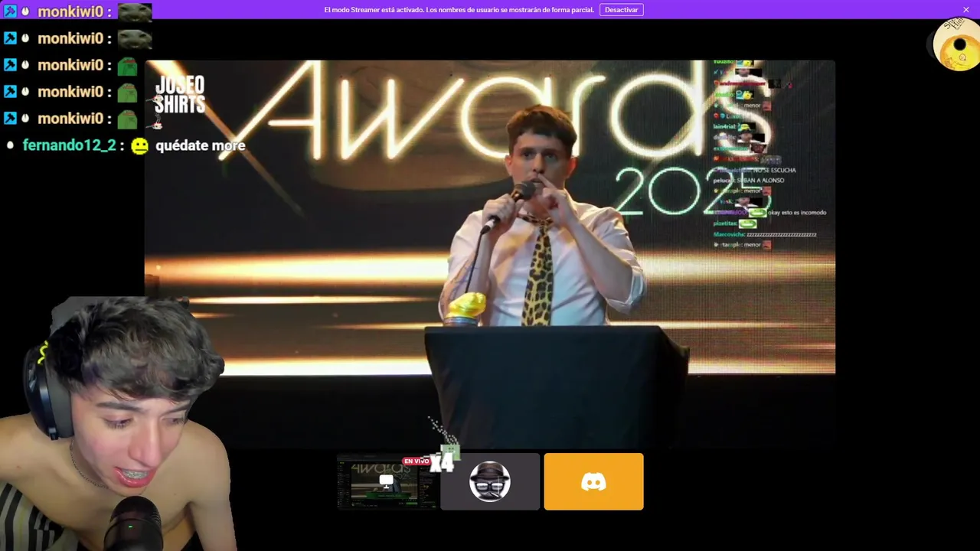Click the yellow smiley emote beside fernando12_2
Viewport: 980px width, 551px height.
[x=139, y=145]
